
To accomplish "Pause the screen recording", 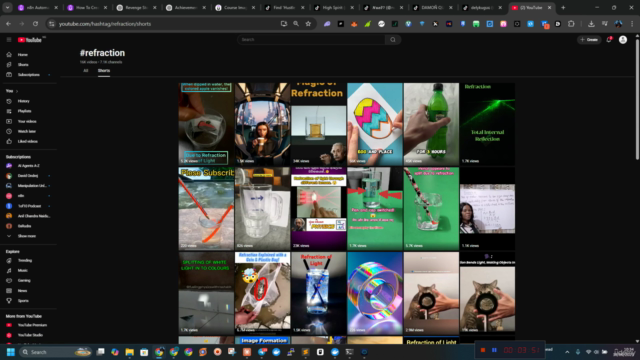I will click(494, 350).
